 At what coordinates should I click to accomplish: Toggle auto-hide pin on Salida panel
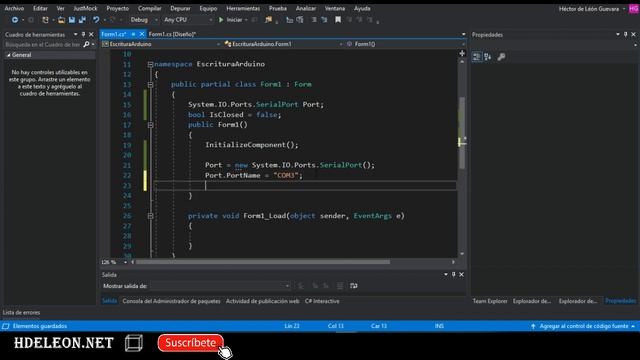[453, 275]
